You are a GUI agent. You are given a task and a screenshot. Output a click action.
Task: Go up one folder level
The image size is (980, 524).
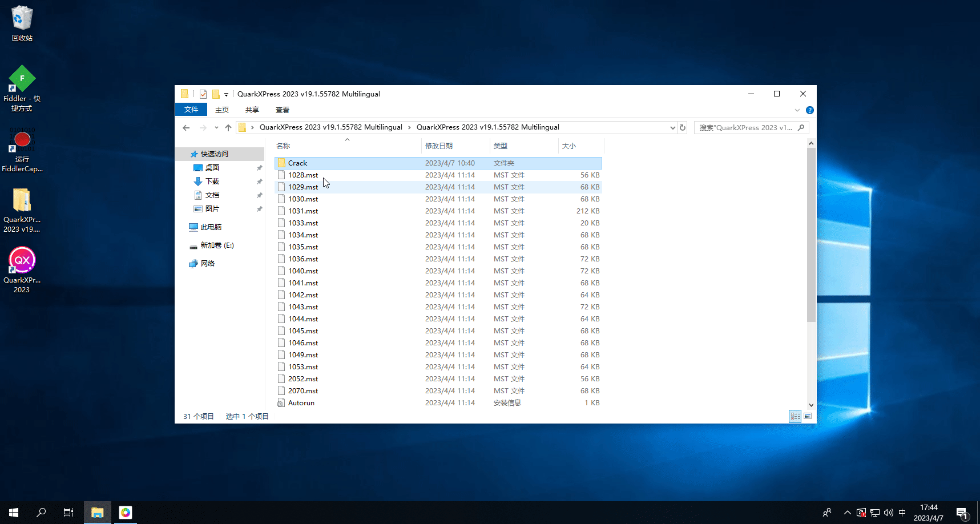coord(228,128)
